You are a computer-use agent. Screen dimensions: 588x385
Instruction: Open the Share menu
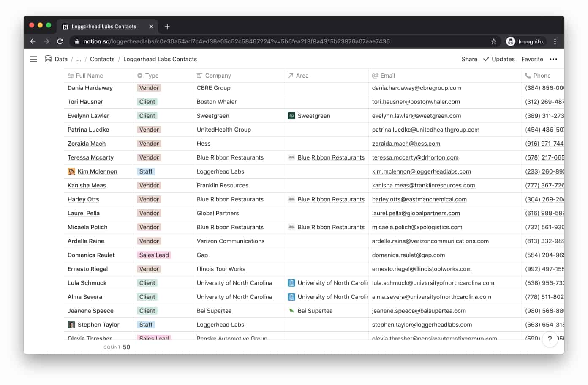[469, 59]
